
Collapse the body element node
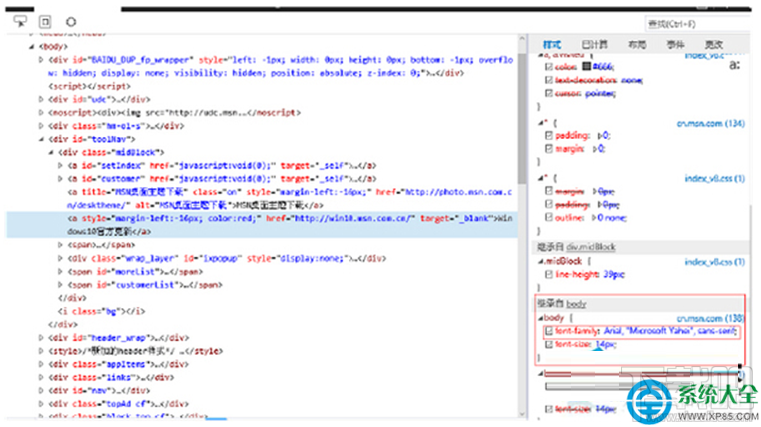(31, 47)
